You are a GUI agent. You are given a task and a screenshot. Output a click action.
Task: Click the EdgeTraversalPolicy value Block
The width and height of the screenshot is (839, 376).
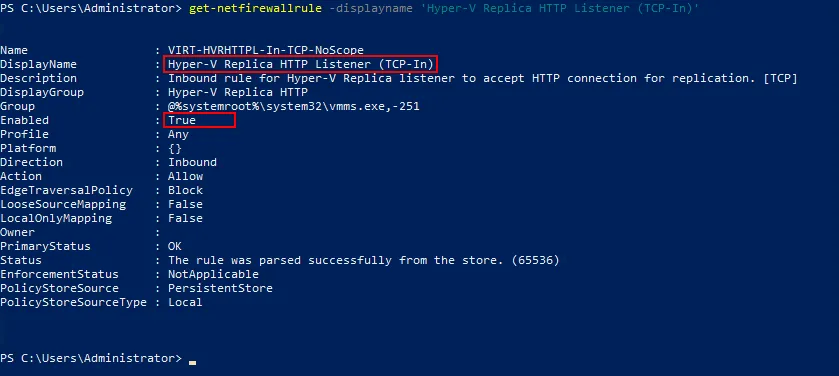point(186,190)
